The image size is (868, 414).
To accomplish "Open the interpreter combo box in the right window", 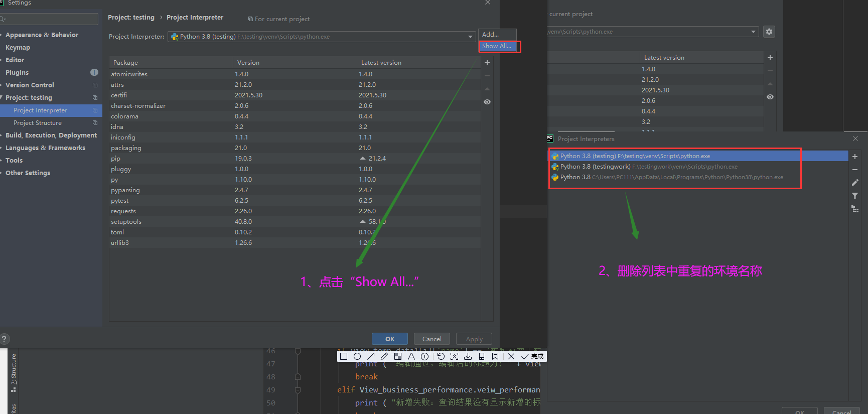I will point(653,32).
